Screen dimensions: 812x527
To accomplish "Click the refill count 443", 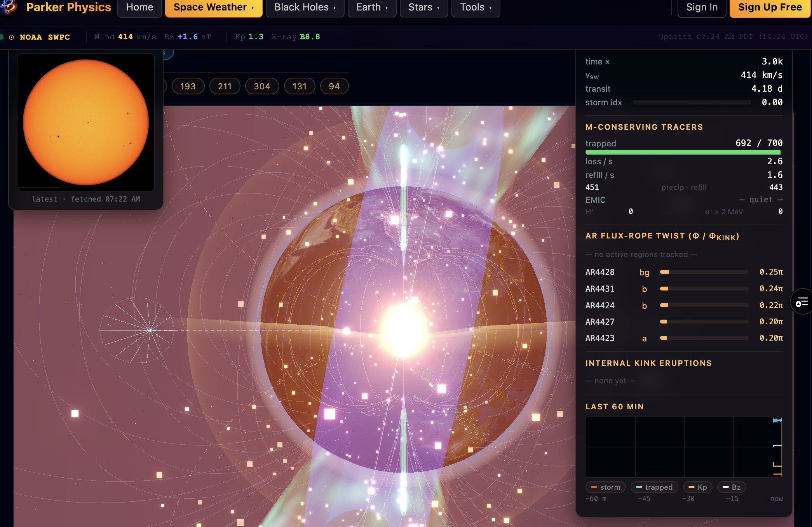I will point(776,188).
